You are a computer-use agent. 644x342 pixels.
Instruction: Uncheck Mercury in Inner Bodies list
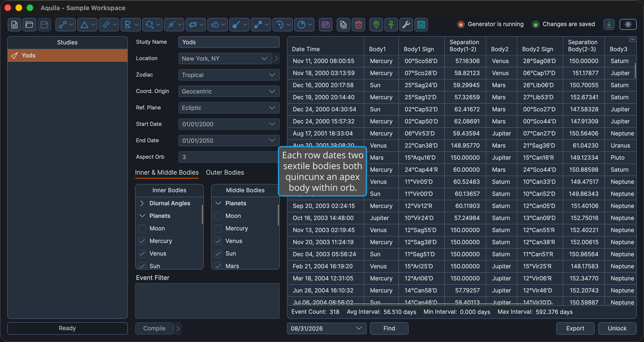click(142, 241)
